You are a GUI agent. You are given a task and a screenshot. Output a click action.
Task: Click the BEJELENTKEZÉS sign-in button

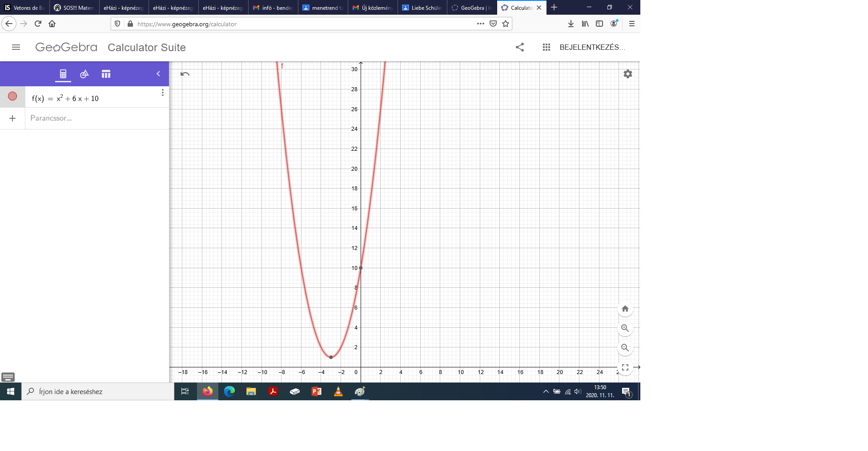click(x=592, y=47)
